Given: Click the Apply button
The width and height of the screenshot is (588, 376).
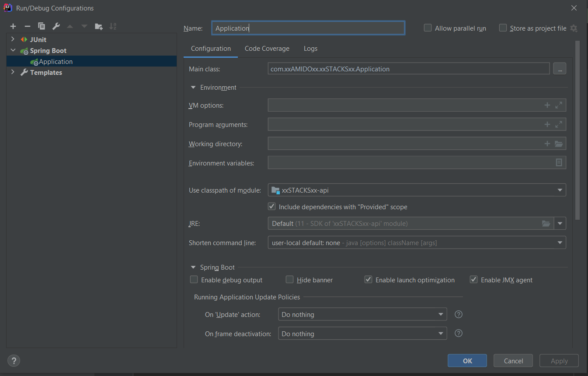Looking at the screenshot, I should (x=559, y=361).
